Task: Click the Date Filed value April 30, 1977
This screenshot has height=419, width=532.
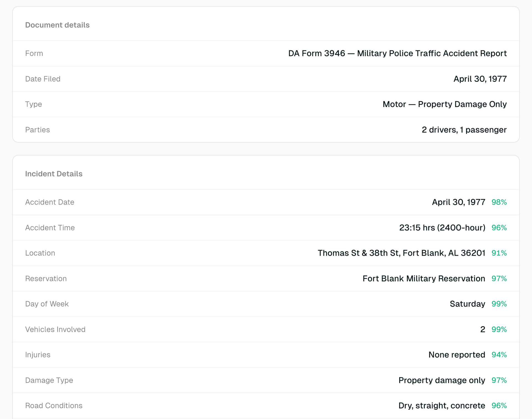Action: point(480,79)
